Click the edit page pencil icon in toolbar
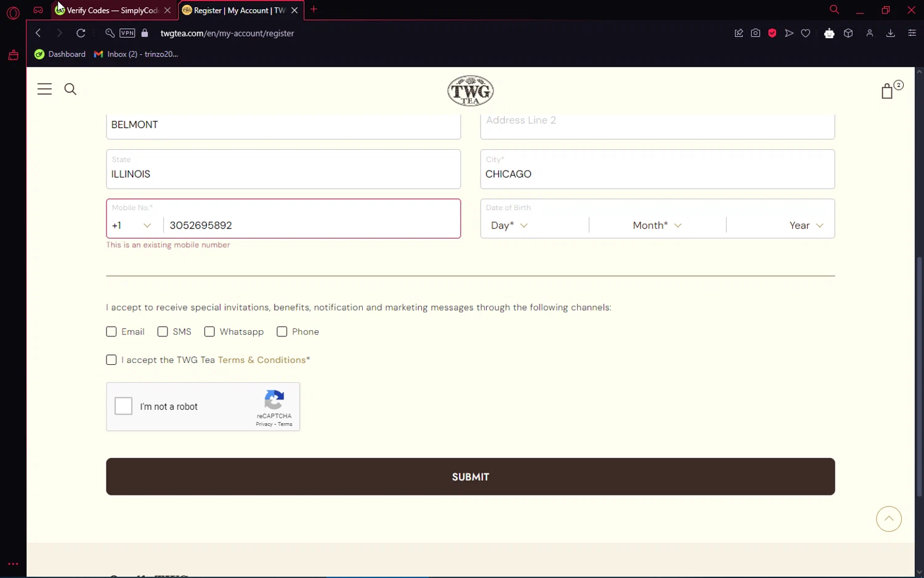The image size is (924, 578). pos(739,33)
